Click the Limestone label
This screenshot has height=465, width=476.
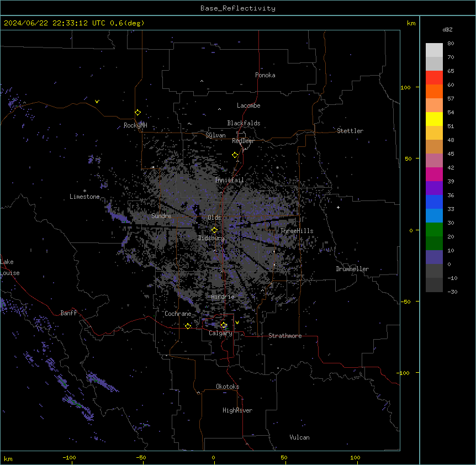[84, 197]
